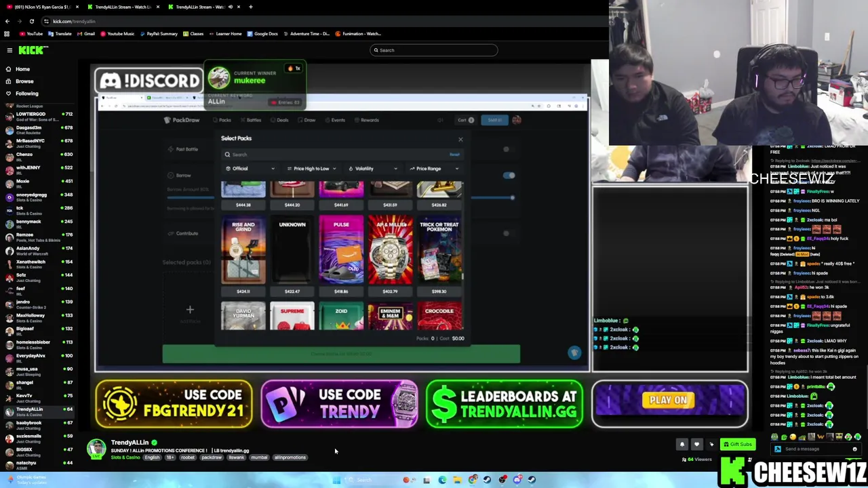Open the Kick hamburger menu
This screenshot has width=868, height=488.
coord(9,50)
